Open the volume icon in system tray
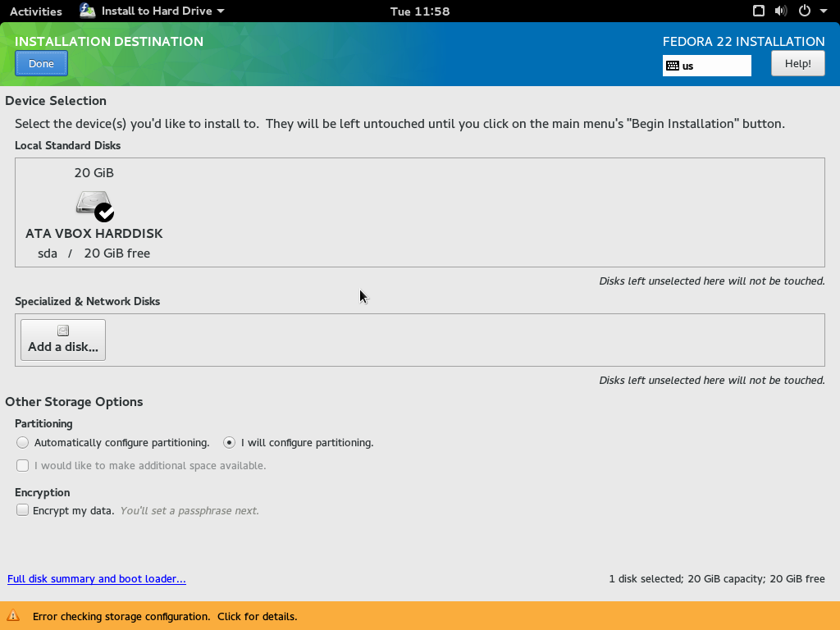This screenshot has width=840, height=630. click(x=781, y=11)
